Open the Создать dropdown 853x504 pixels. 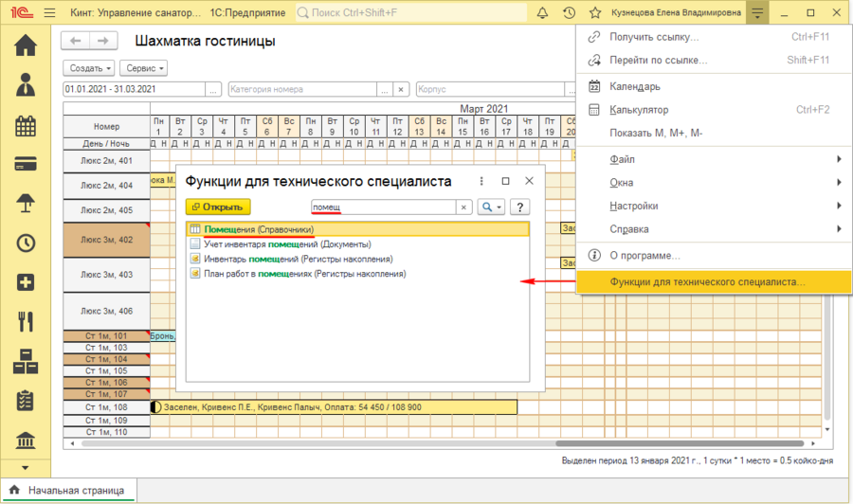point(89,68)
